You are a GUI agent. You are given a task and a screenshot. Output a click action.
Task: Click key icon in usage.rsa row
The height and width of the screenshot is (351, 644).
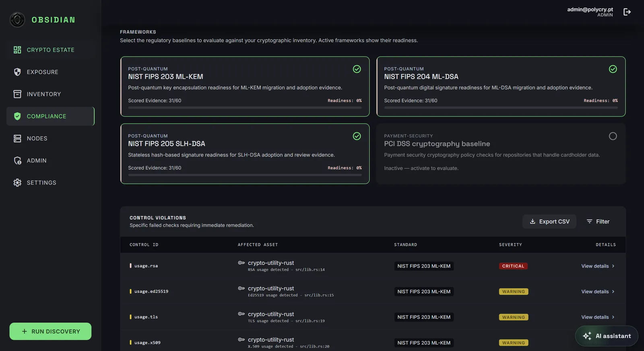coord(242,263)
